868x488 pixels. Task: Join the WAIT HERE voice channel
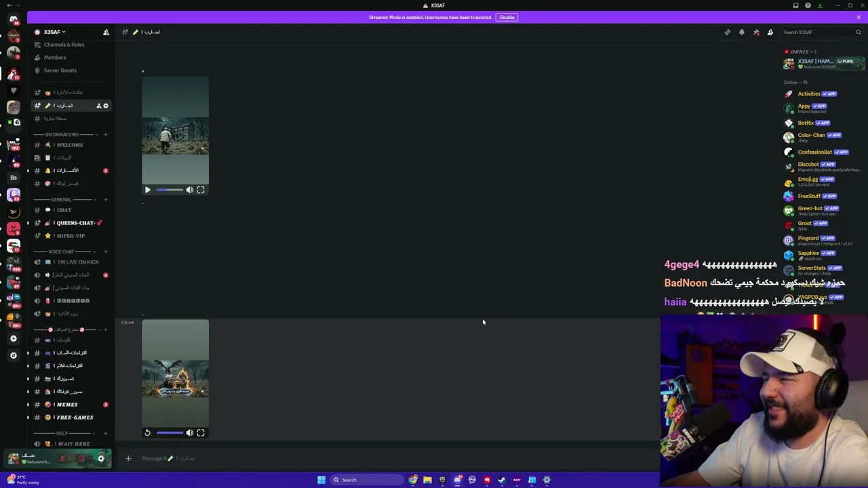71,444
